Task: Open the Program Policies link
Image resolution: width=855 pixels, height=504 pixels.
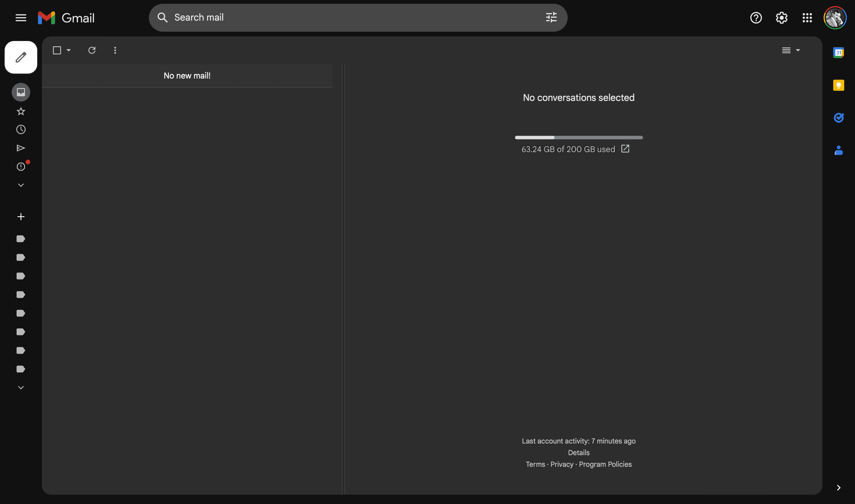Action: (605, 464)
